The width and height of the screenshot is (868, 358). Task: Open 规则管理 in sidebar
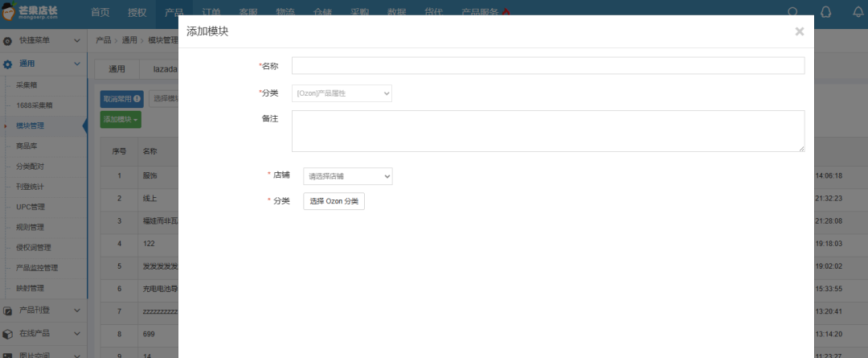pos(31,227)
